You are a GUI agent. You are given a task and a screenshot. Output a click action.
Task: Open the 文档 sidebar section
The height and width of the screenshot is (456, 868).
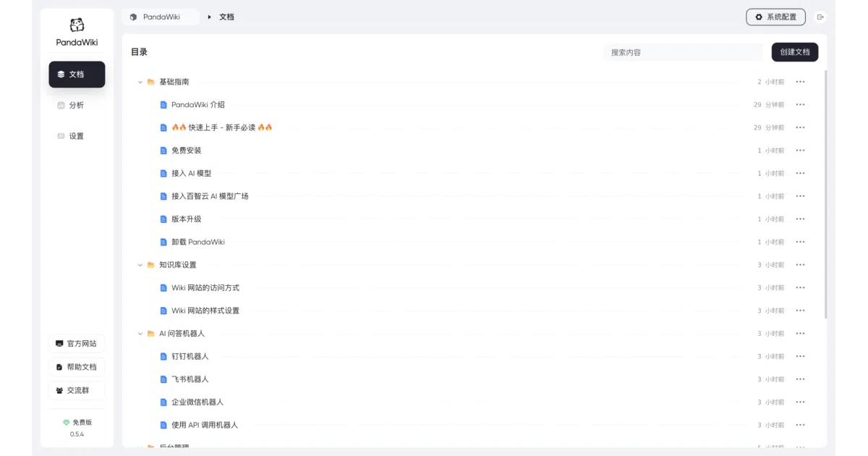77,75
